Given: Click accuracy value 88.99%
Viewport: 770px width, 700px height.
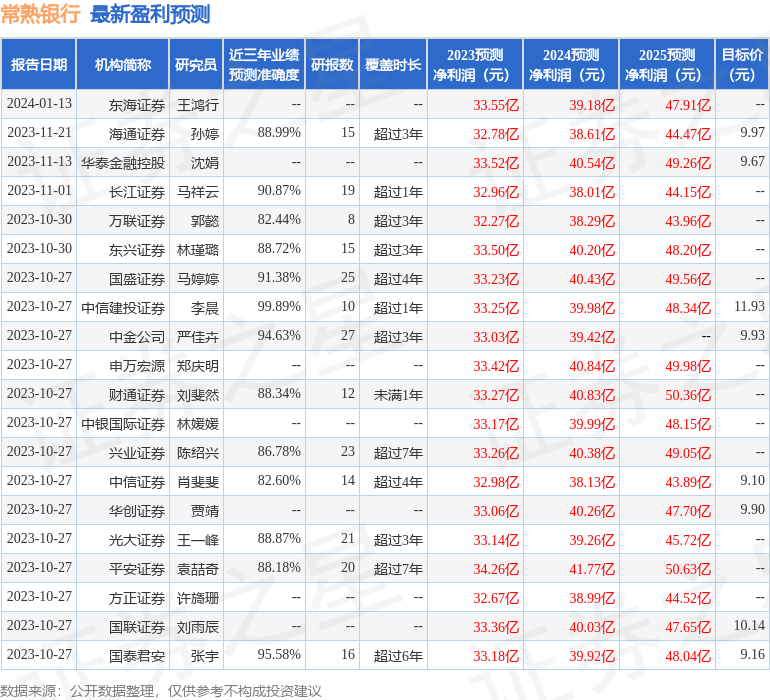Looking at the screenshot, I should (x=279, y=133).
